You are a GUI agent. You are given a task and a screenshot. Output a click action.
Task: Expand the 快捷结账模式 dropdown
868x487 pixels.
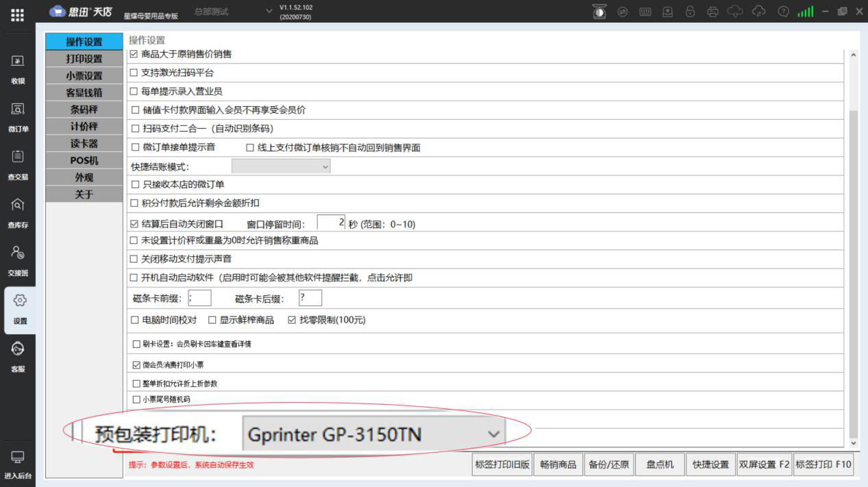281,166
